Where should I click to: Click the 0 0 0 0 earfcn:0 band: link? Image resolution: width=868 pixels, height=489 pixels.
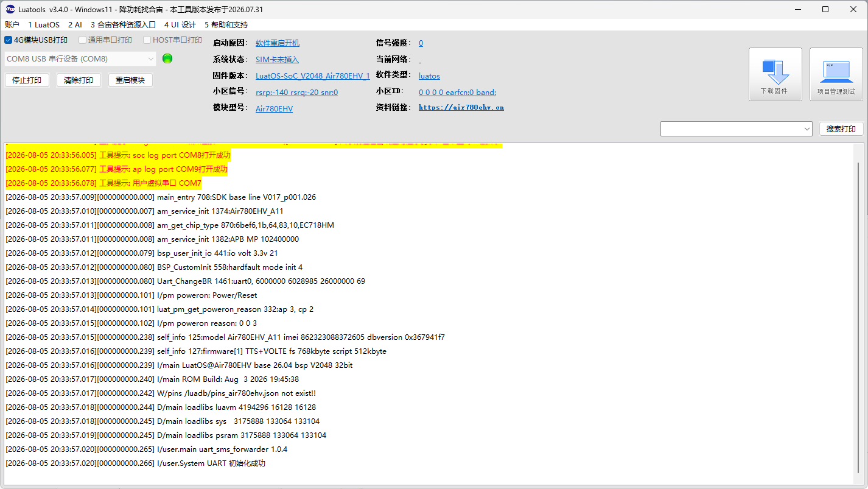(x=457, y=93)
